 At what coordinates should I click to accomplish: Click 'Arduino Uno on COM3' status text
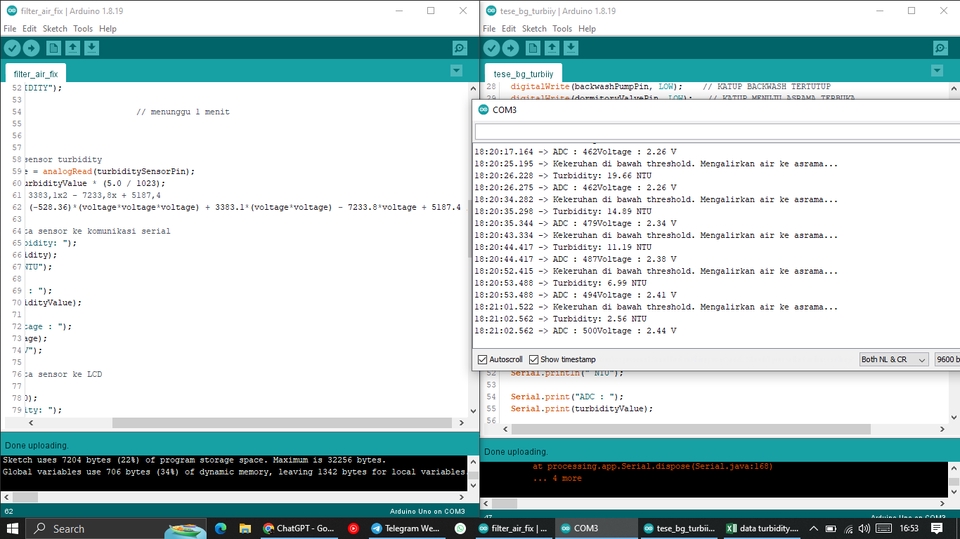point(427,511)
